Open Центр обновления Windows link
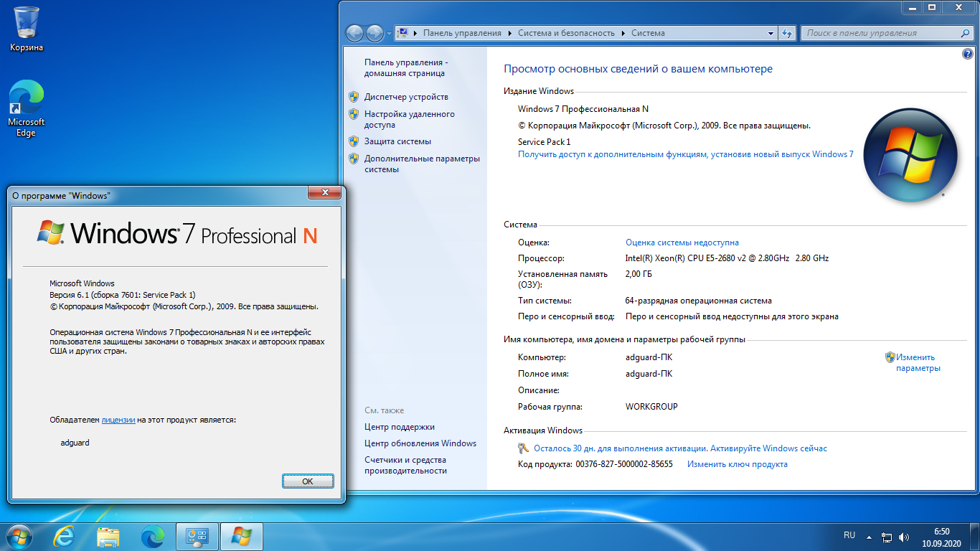 click(x=420, y=443)
